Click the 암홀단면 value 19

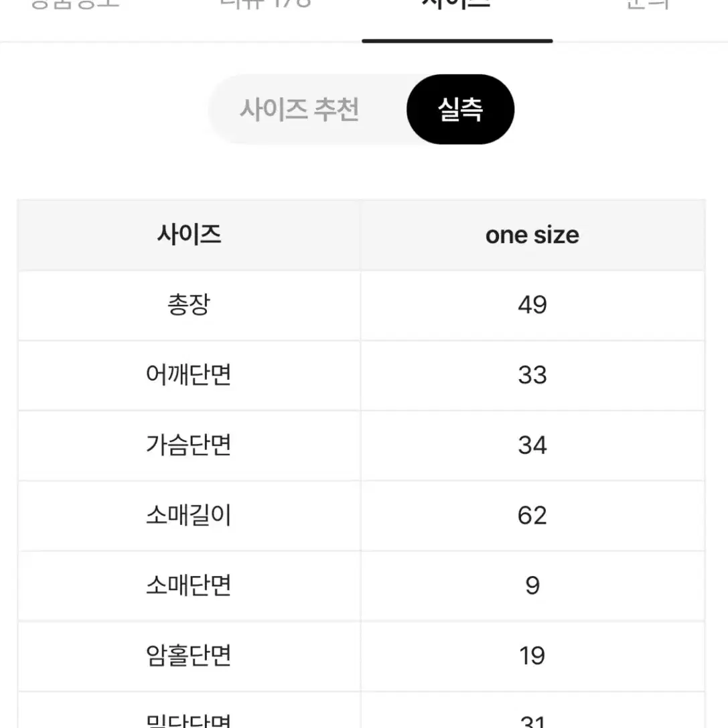point(532,656)
